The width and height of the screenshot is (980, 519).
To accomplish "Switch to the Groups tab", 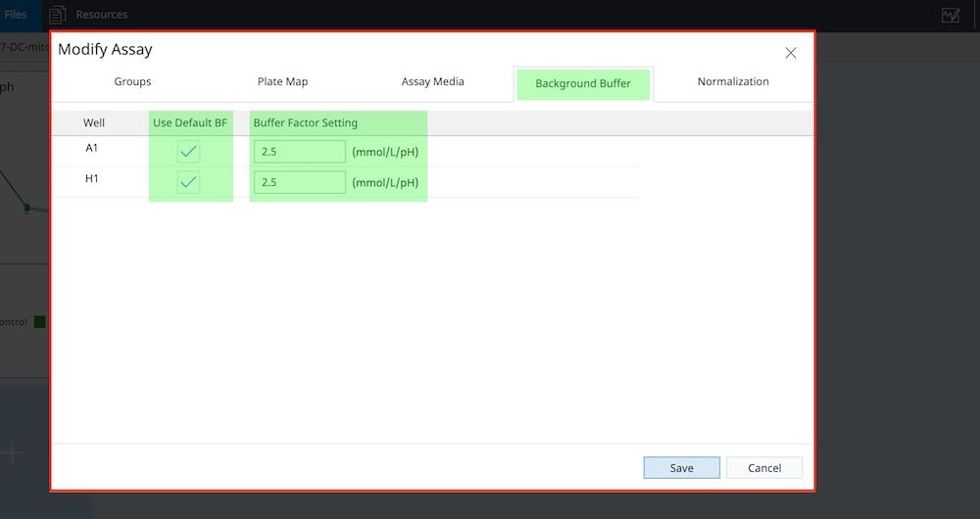I will (x=132, y=82).
